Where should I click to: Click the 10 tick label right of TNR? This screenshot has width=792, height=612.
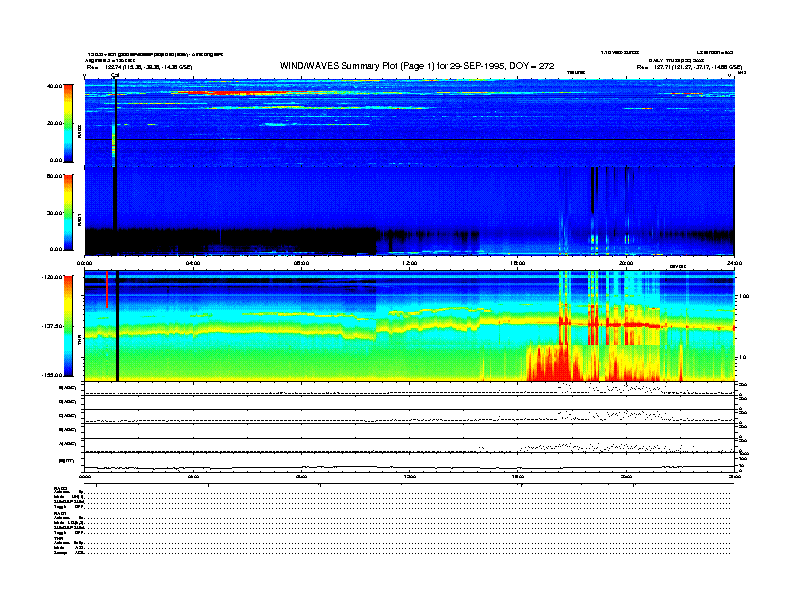tap(742, 357)
